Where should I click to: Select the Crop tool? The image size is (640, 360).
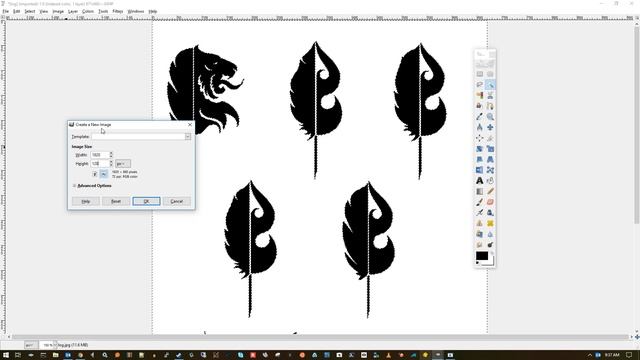(490, 138)
